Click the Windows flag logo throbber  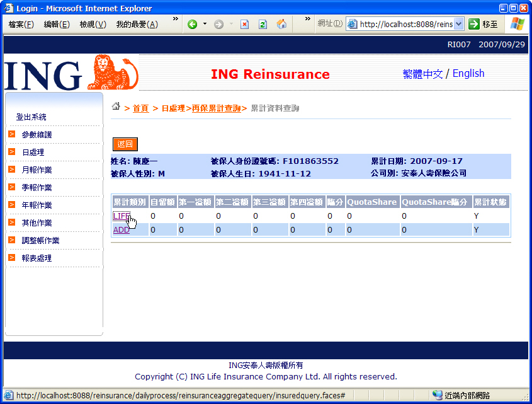click(x=518, y=24)
